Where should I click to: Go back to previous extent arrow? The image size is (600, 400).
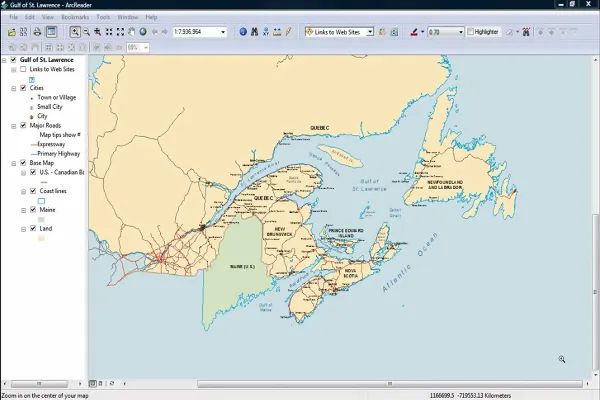tap(155, 32)
